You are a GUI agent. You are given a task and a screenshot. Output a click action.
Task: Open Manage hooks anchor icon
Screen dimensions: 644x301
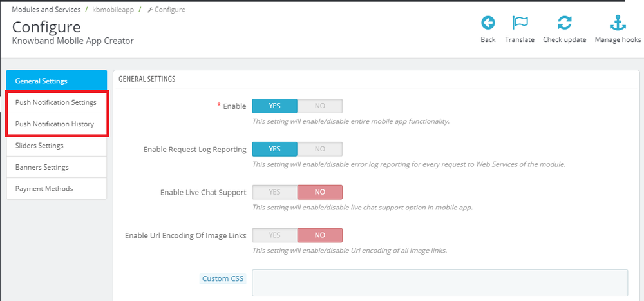[x=618, y=24]
